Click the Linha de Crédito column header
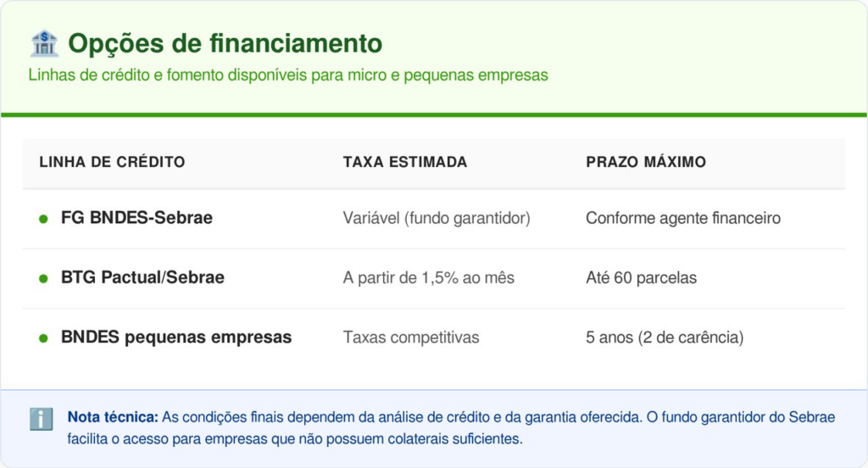The width and height of the screenshot is (868, 468). click(x=112, y=162)
